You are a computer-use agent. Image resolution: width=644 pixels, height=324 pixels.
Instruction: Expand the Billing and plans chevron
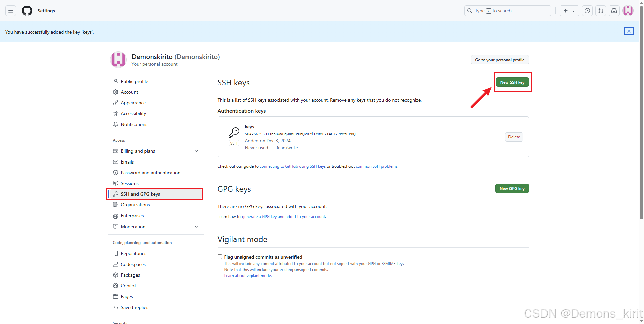click(196, 151)
